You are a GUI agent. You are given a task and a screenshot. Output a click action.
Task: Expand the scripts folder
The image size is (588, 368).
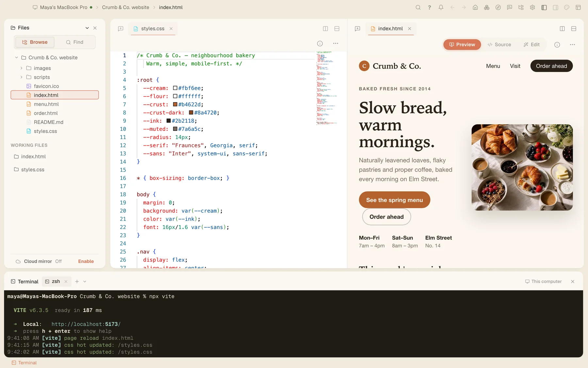pos(21,77)
